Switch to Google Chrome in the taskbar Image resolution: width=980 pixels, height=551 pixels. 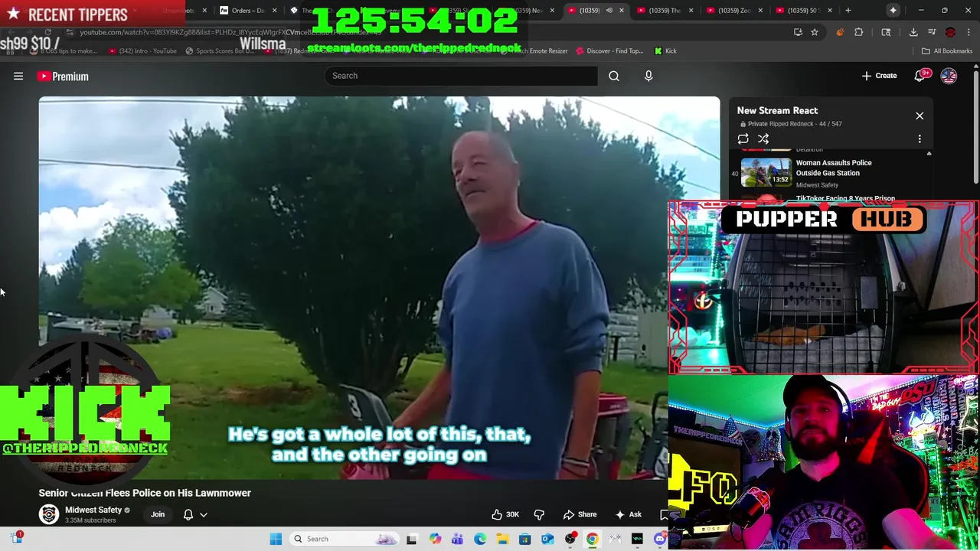click(592, 539)
